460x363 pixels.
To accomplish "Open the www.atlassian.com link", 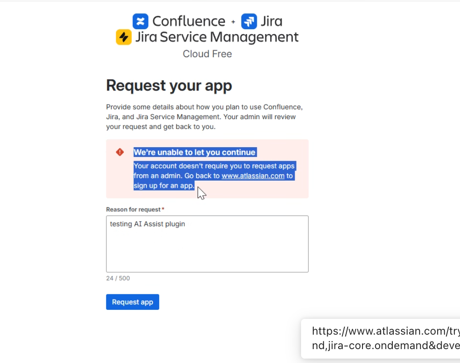I will click(x=253, y=176).
